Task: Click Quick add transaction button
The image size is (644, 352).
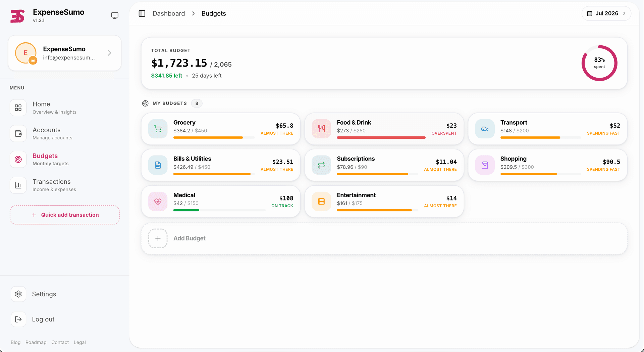Action: (x=65, y=215)
